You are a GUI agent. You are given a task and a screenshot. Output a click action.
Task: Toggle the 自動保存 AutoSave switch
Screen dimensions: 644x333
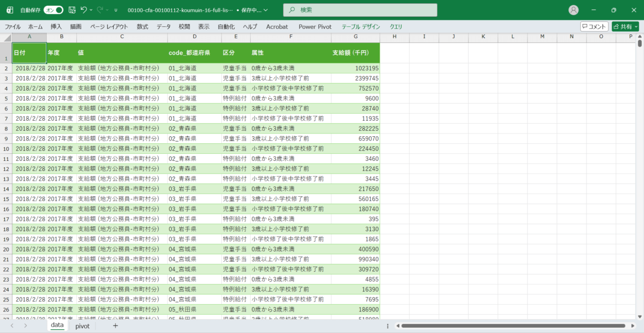point(53,10)
